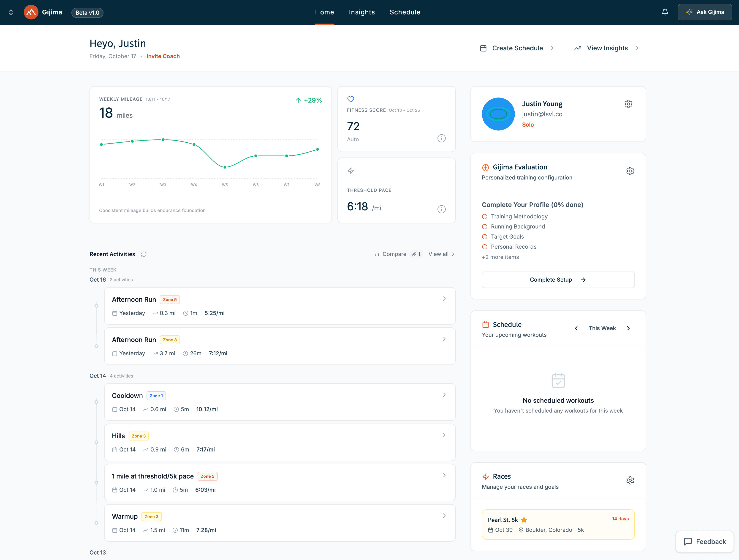Show Threshold Pace info tooltip
The width and height of the screenshot is (739, 560).
pyautogui.click(x=441, y=209)
